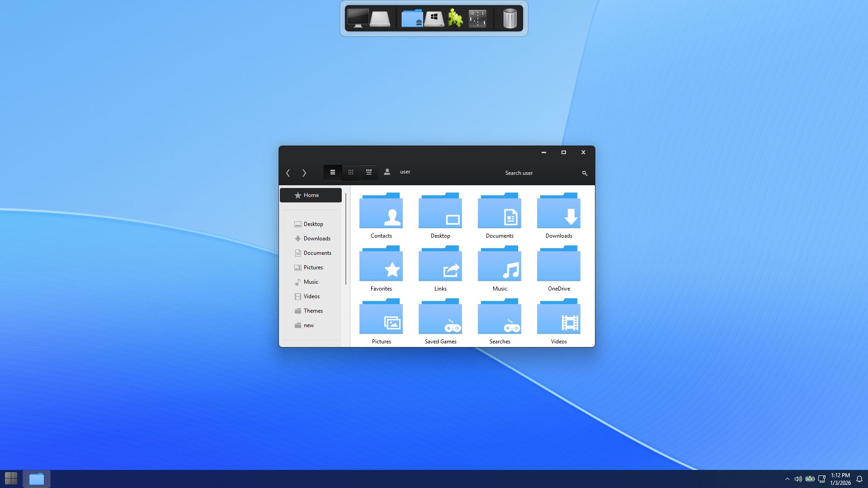Open the control panel sliders dock icon
Screen dimensions: 868x488
[477, 19]
